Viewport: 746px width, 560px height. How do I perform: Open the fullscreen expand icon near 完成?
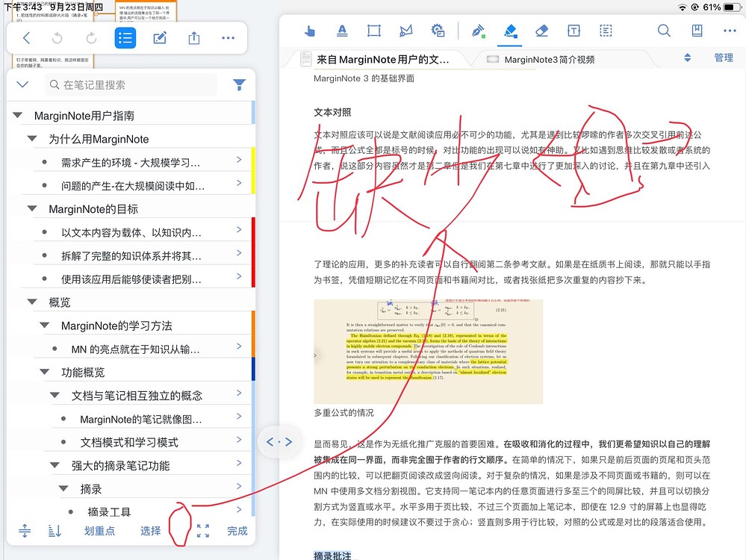[202, 531]
